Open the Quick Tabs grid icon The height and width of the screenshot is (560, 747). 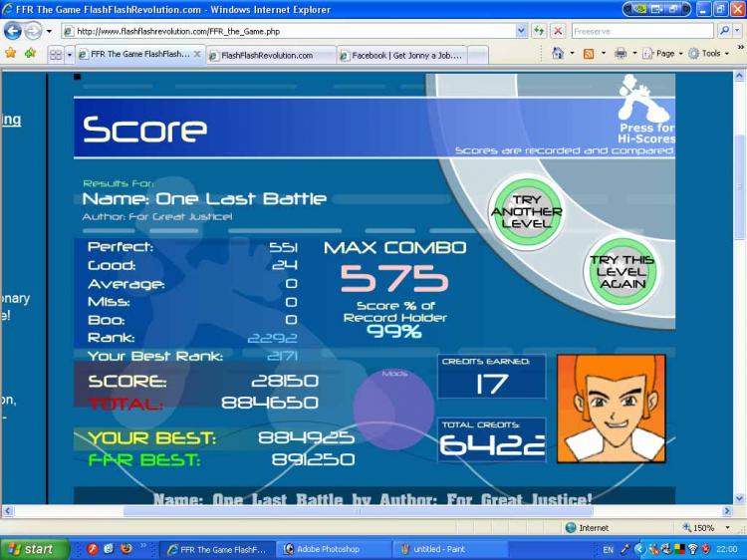[x=55, y=55]
